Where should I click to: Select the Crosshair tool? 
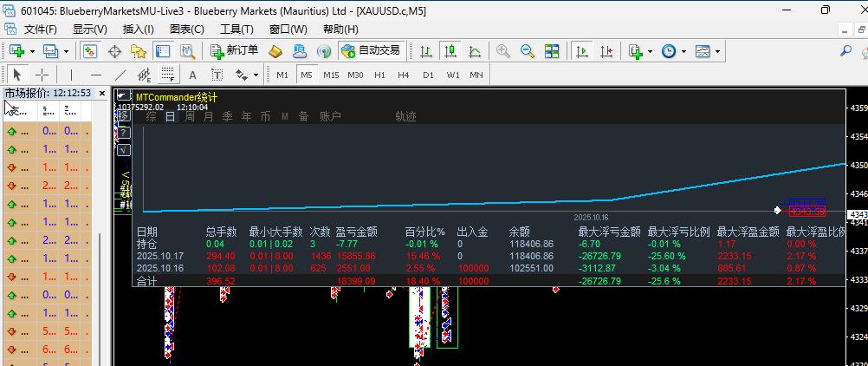pyautogui.click(x=42, y=75)
